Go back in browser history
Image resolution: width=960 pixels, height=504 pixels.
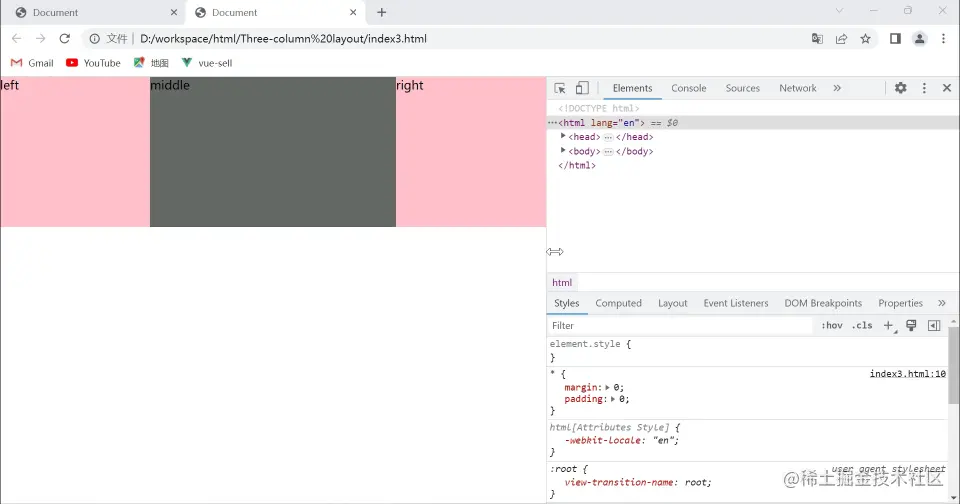click(17, 39)
